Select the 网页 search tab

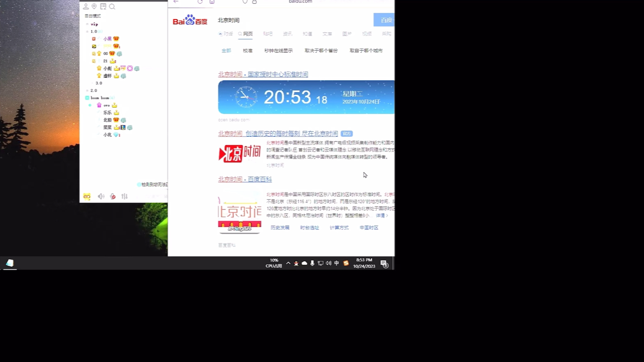click(245, 34)
